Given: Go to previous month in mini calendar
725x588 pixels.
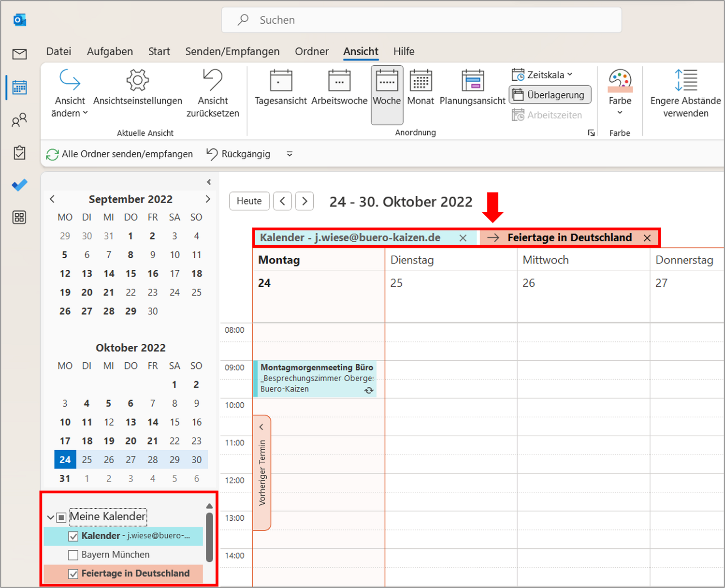Looking at the screenshot, I should point(52,199).
